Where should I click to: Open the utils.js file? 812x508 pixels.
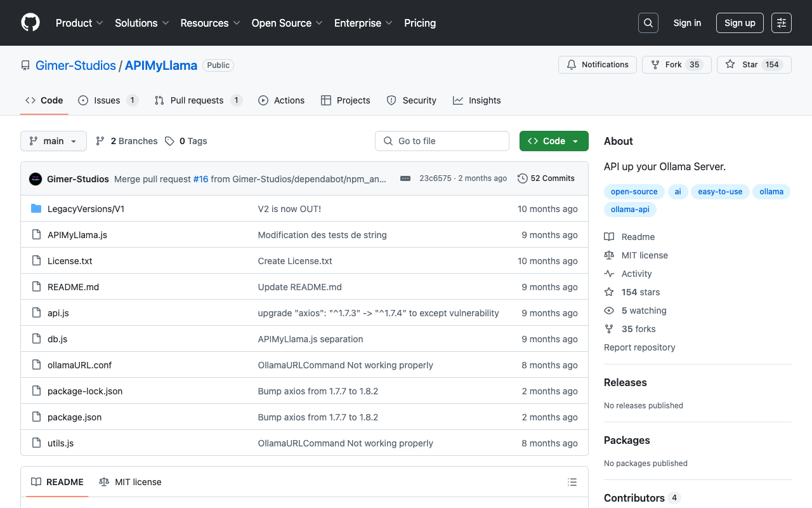point(60,443)
